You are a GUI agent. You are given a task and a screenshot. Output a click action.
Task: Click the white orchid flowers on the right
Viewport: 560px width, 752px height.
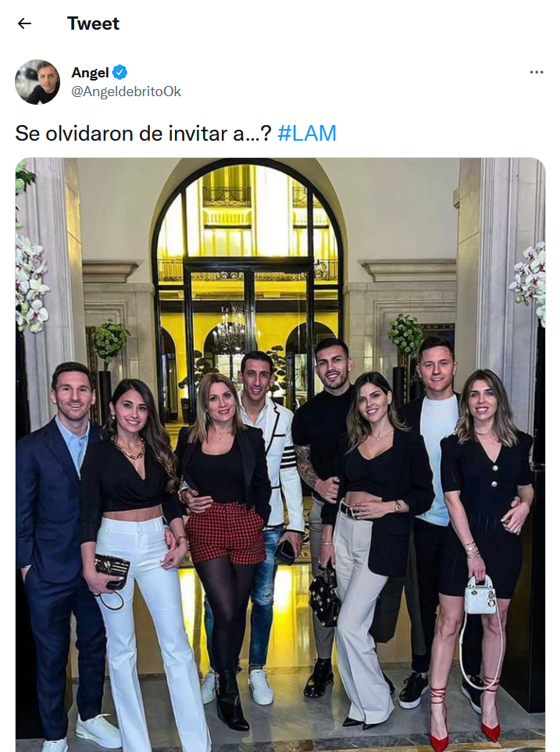point(529,281)
